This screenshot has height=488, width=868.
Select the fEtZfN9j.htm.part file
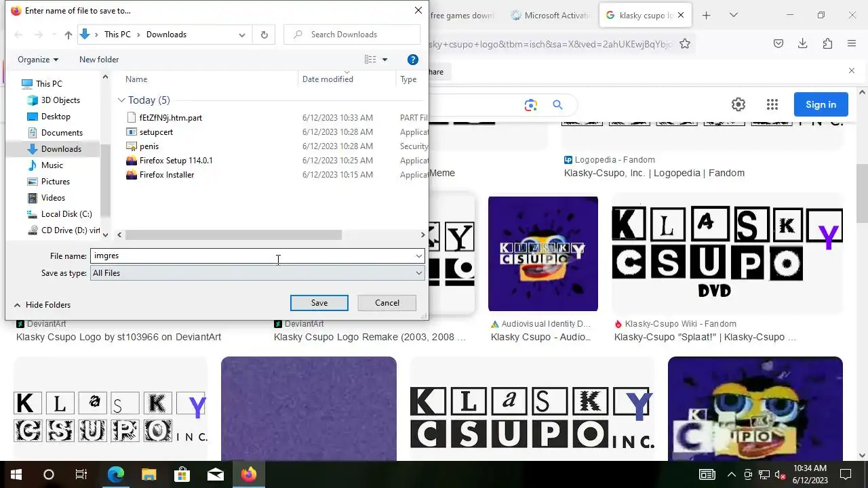point(170,118)
